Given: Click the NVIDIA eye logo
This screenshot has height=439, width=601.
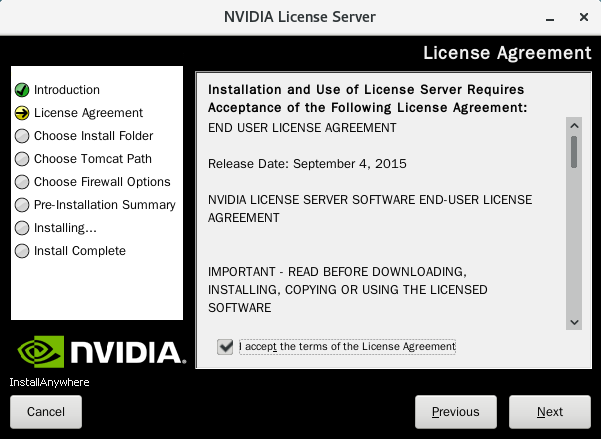Looking at the screenshot, I should [41, 352].
